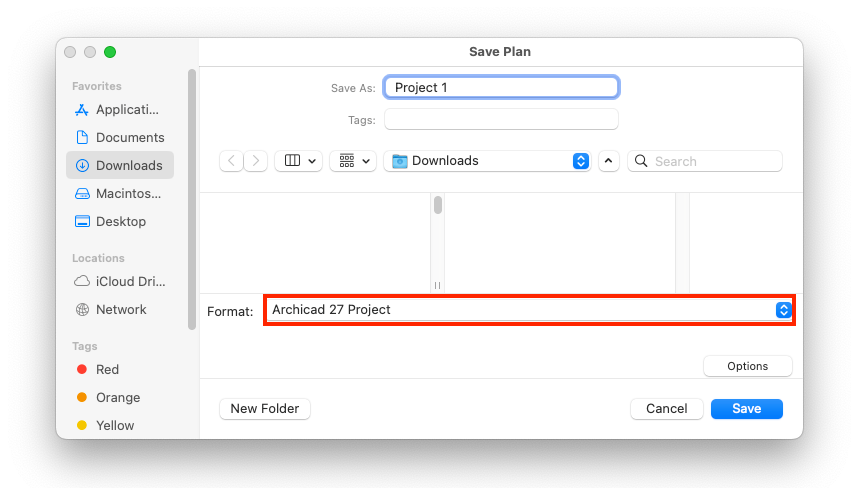Choose Downloads in the Favorites list

(x=119, y=165)
